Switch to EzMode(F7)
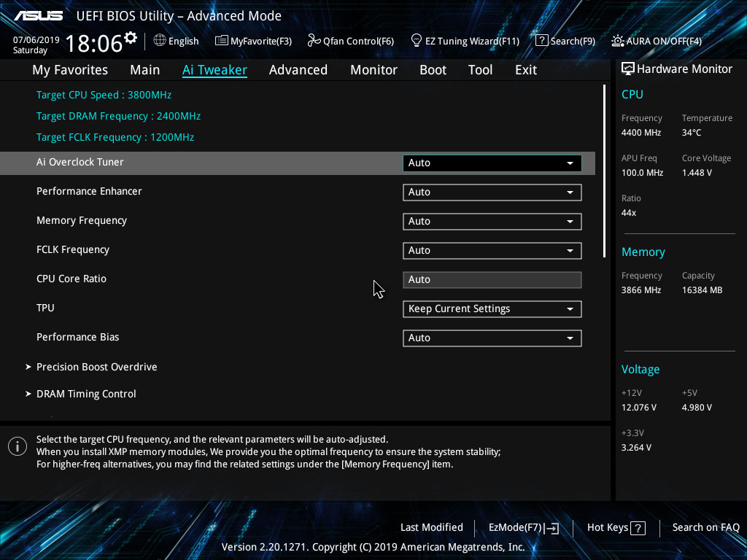The image size is (747, 560). coord(524,528)
